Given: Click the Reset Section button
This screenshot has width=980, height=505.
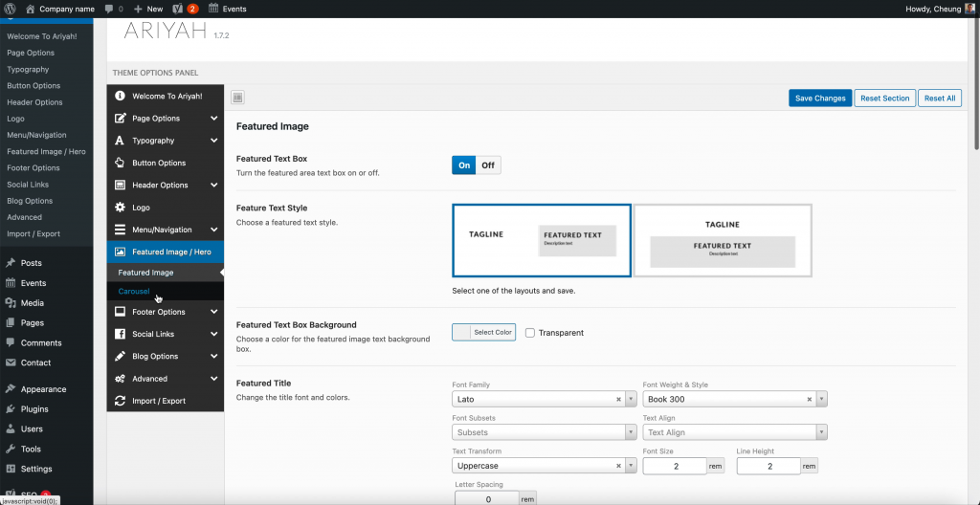Looking at the screenshot, I should click(x=885, y=99).
